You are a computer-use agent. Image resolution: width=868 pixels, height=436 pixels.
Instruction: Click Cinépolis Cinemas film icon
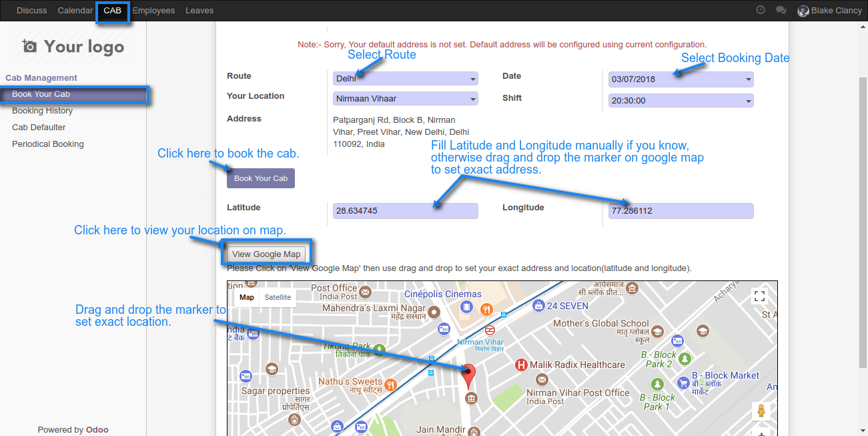[x=466, y=307]
